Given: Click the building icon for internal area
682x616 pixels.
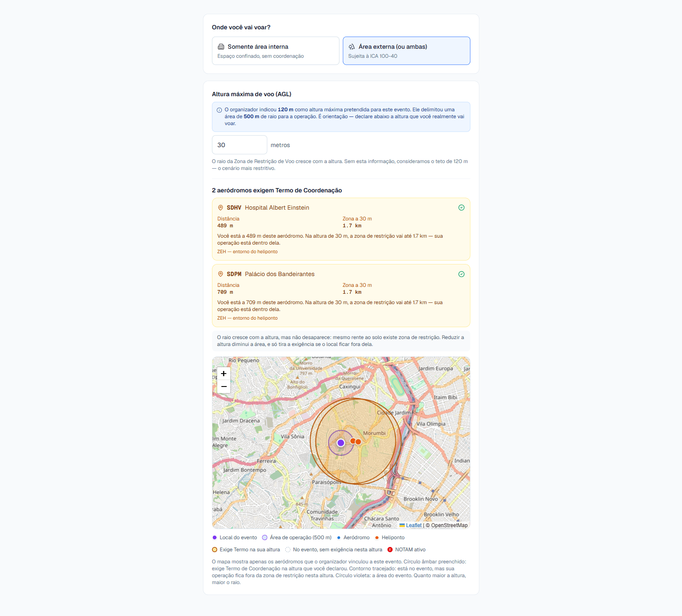Looking at the screenshot, I should (221, 47).
